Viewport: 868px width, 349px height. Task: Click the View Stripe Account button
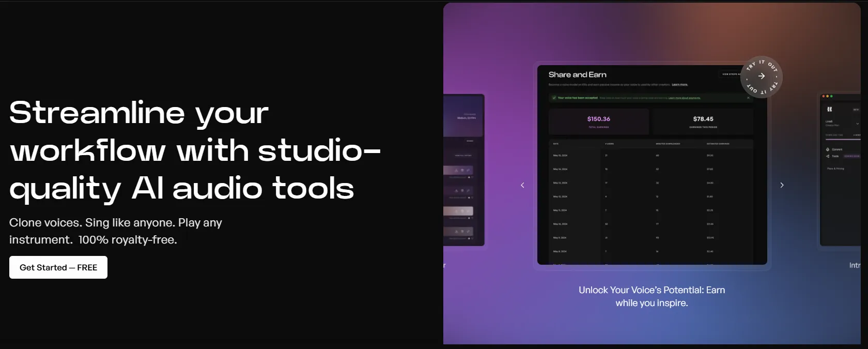731,74
